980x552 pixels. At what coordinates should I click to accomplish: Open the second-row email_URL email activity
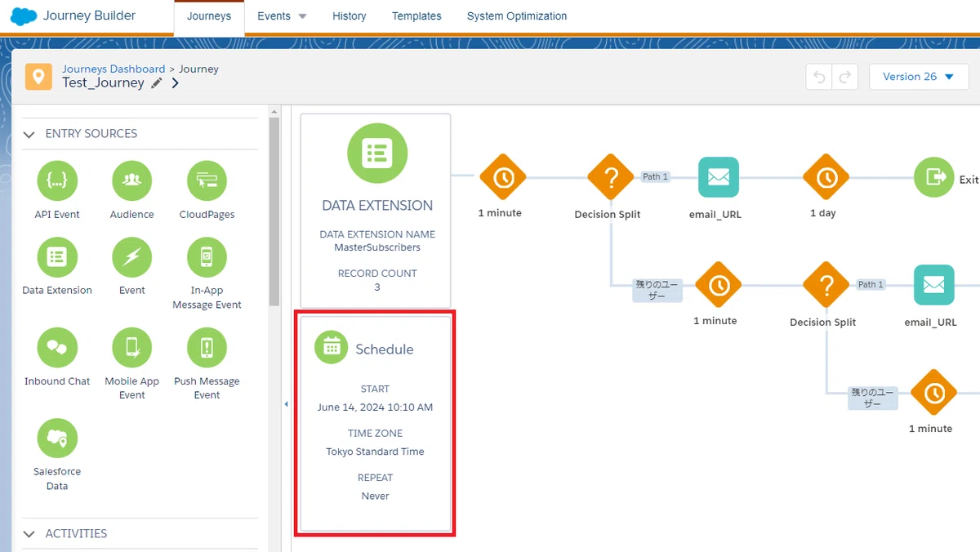click(x=933, y=285)
